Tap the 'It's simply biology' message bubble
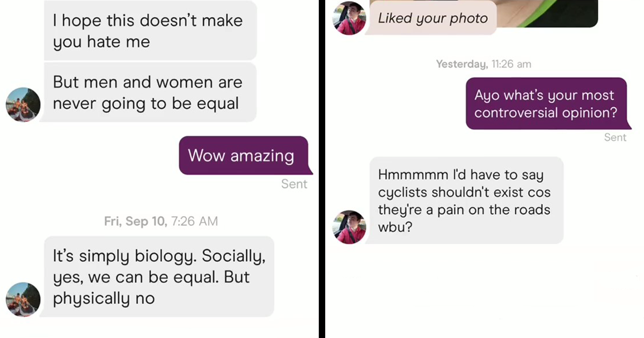 click(x=158, y=277)
